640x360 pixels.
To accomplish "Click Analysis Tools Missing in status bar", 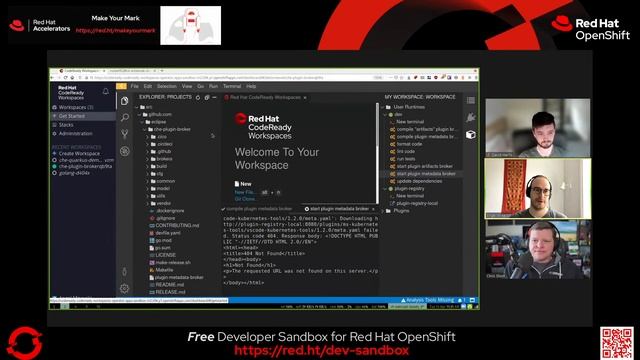I will [427, 300].
